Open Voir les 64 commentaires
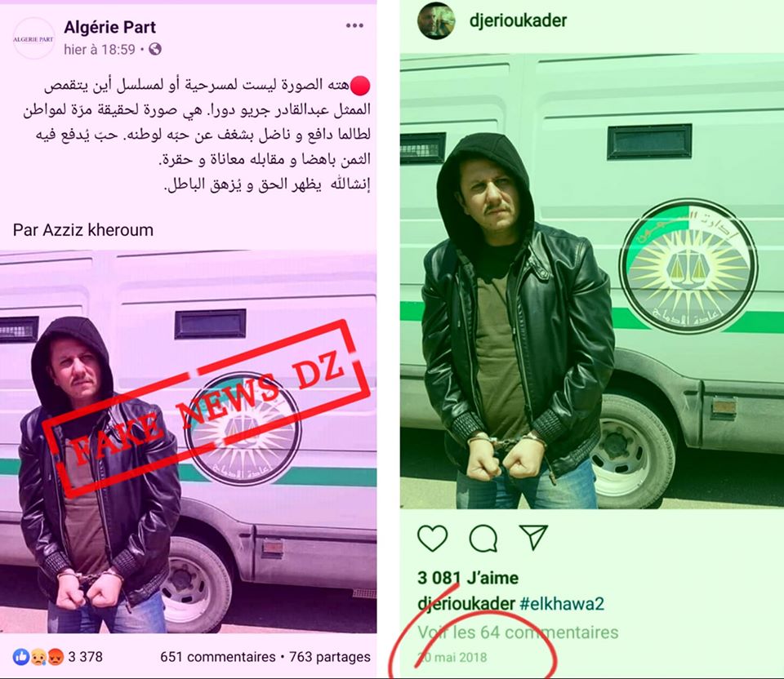Image resolution: width=784 pixels, height=679 pixels. click(x=518, y=632)
